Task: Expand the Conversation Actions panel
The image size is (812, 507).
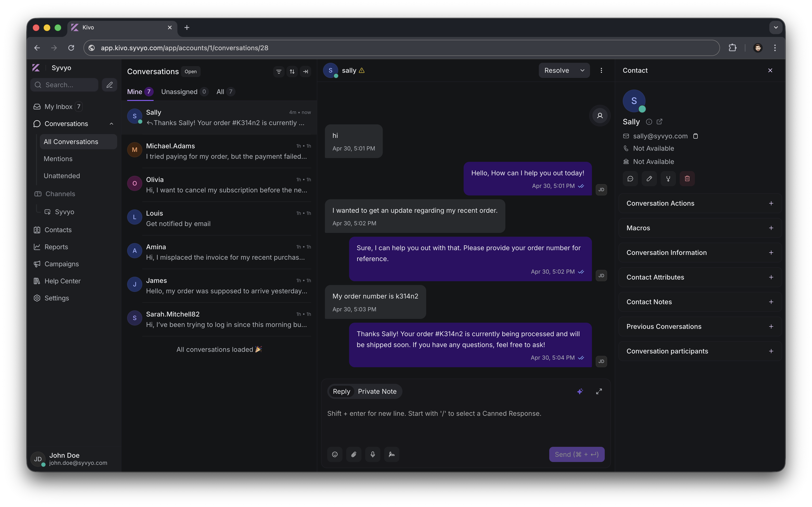Action: click(771, 203)
